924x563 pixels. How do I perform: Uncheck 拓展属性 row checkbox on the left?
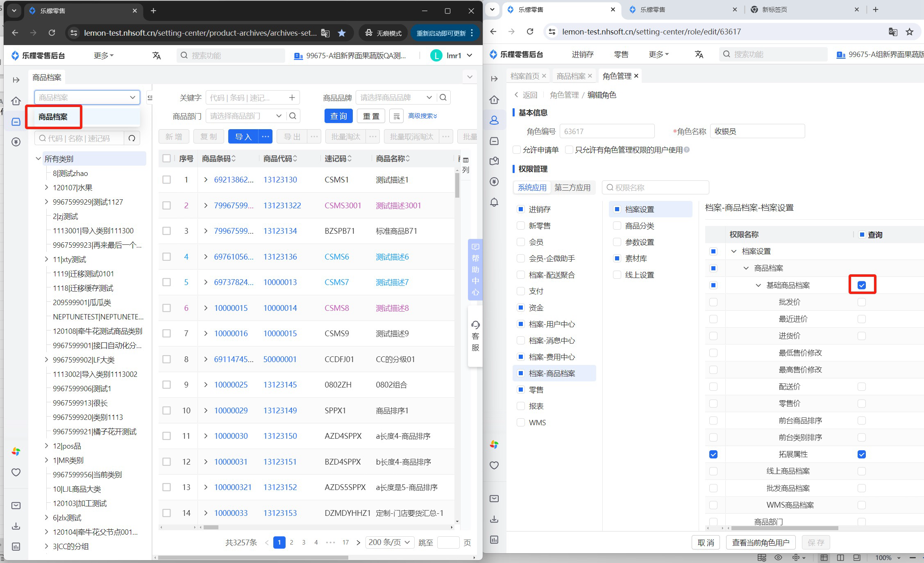tap(713, 454)
